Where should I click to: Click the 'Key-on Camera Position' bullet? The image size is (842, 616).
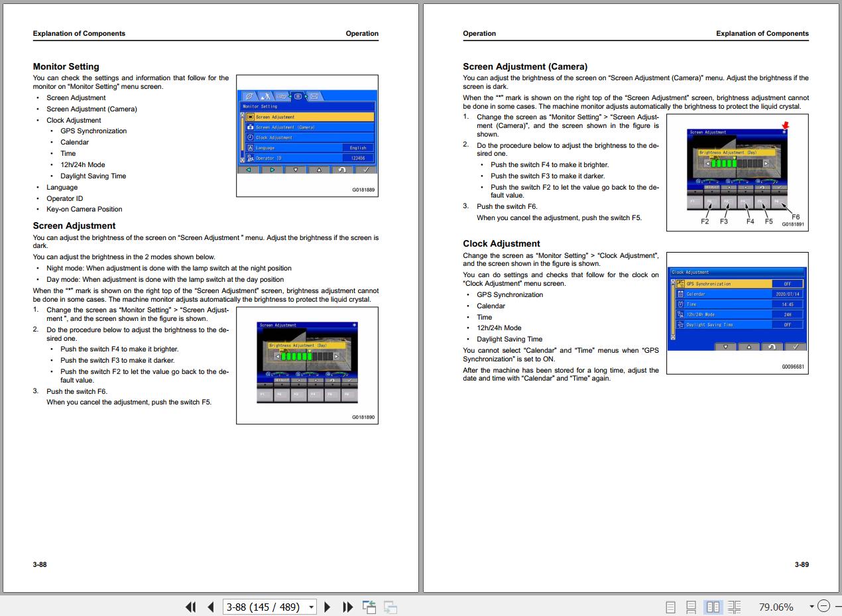pyautogui.click(x=84, y=209)
